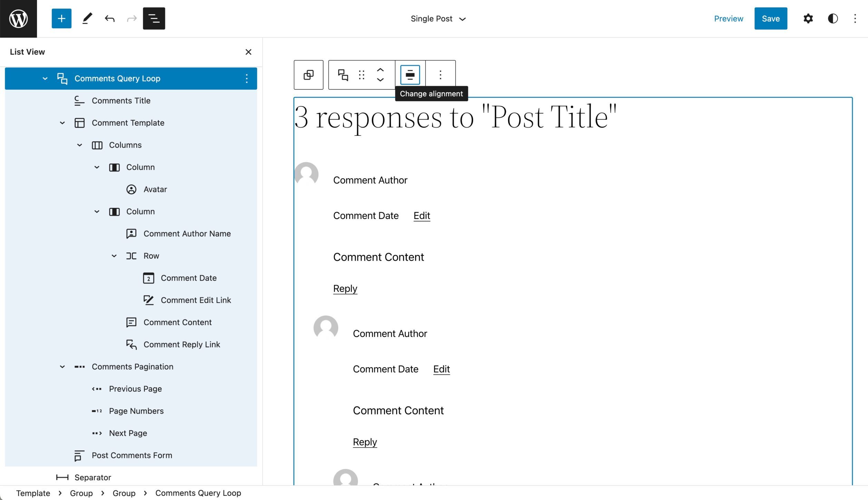Screen dimensions: 868x500
Task: Select the Tools pencil icon
Action: coord(87,19)
